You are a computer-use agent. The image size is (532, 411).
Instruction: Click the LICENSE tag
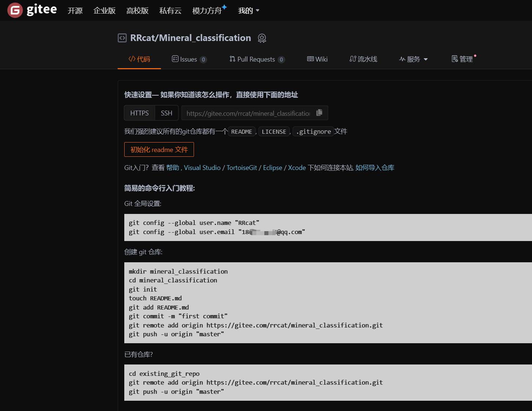click(274, 132)
